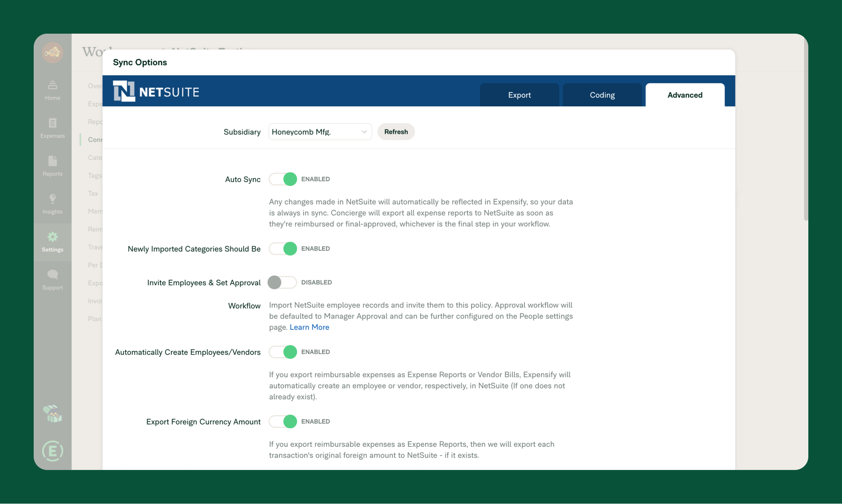Open the Subsidiary dropdown
842x504 pixels.
[x=320, y=132]
